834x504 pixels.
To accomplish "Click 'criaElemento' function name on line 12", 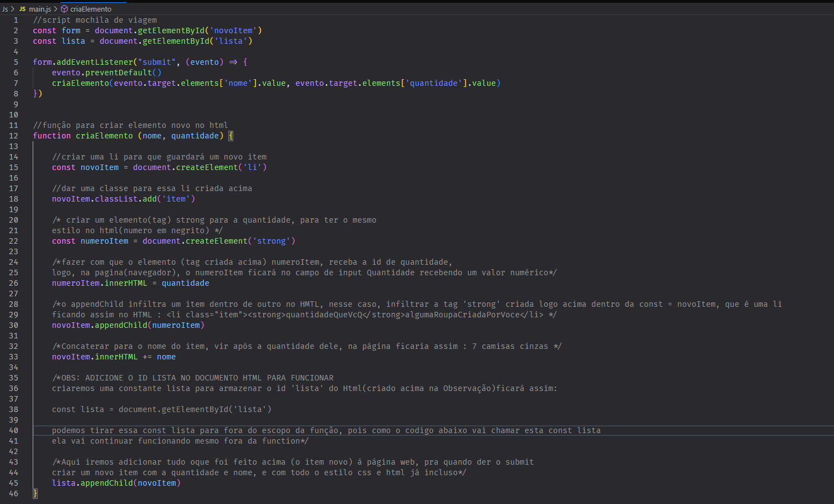I will point(104,136).
